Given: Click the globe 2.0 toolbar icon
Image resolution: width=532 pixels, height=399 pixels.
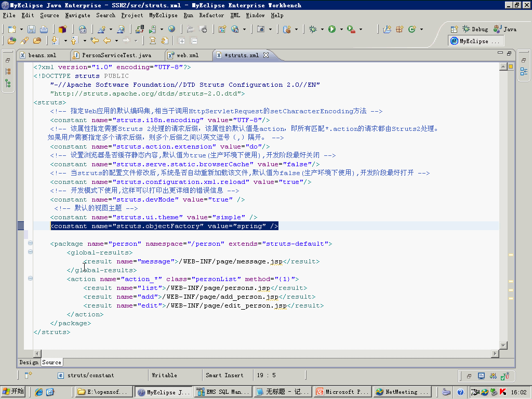Looking at the screenshot, I should click(x=83, y=29).
